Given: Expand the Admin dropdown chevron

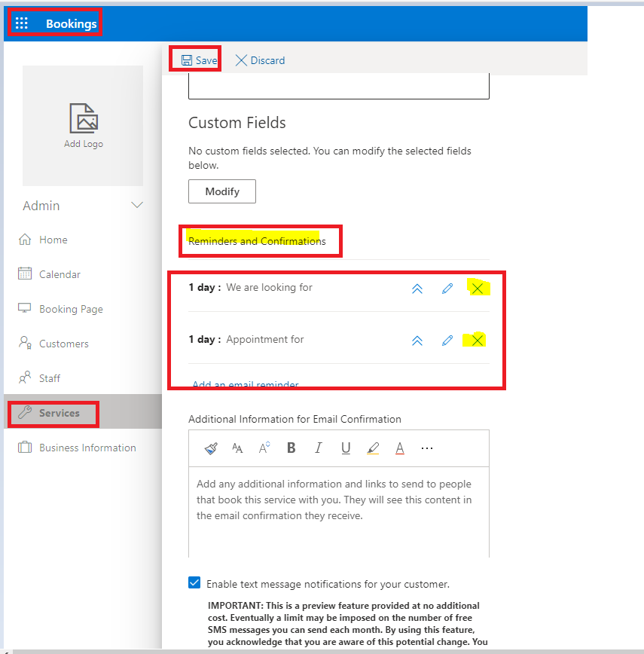Looking at the screenshot, I should pos(137,205).
